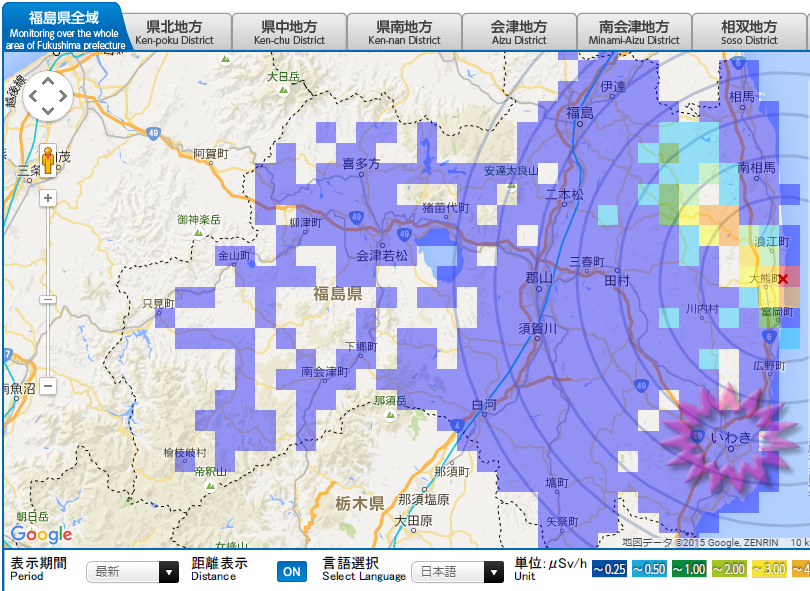Click the 大田原 city label

pyautogui.click(x=413, y=521)
